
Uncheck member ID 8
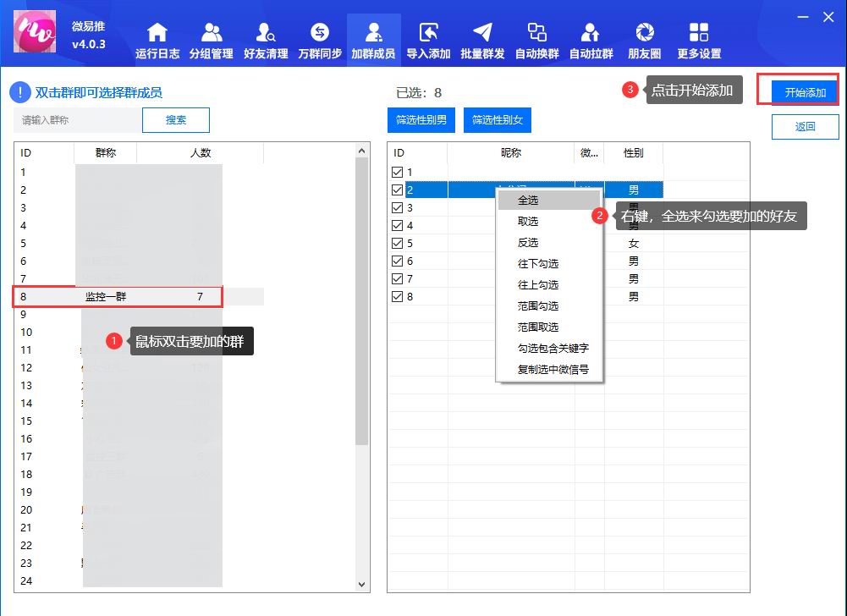tap(396, 296)
